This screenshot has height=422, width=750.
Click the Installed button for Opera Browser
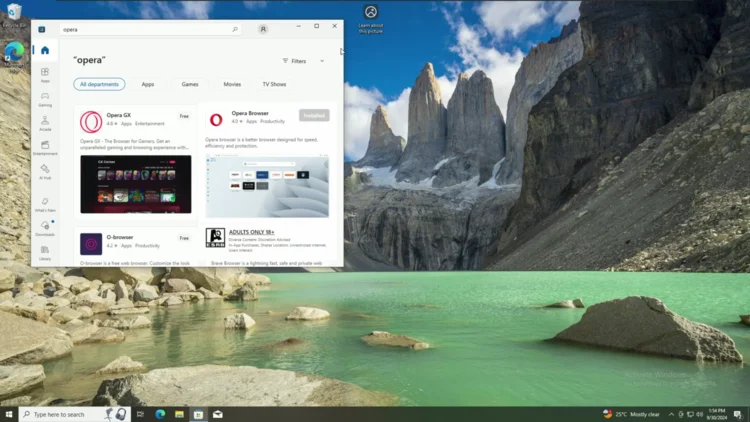(314, 115)
